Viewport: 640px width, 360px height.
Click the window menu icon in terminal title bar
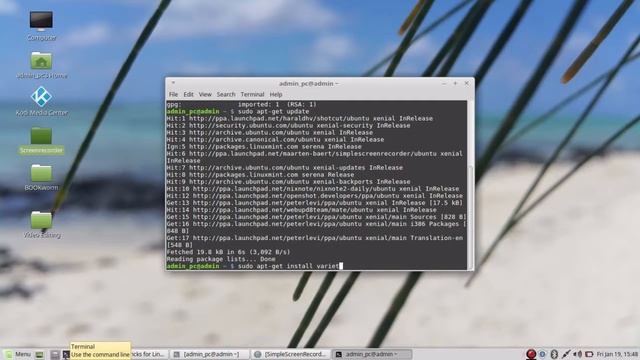click(x=173, y=83)
